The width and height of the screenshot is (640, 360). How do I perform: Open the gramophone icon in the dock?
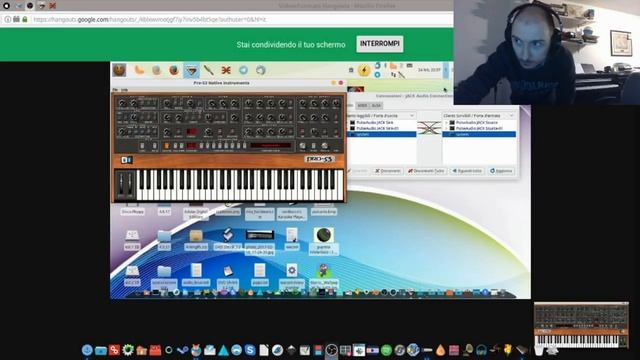click(x=468, y=350)
